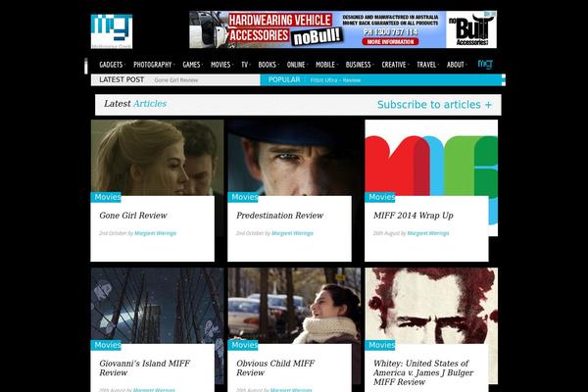
Task: Click the author link under Predestination Review
Action: 292,233
